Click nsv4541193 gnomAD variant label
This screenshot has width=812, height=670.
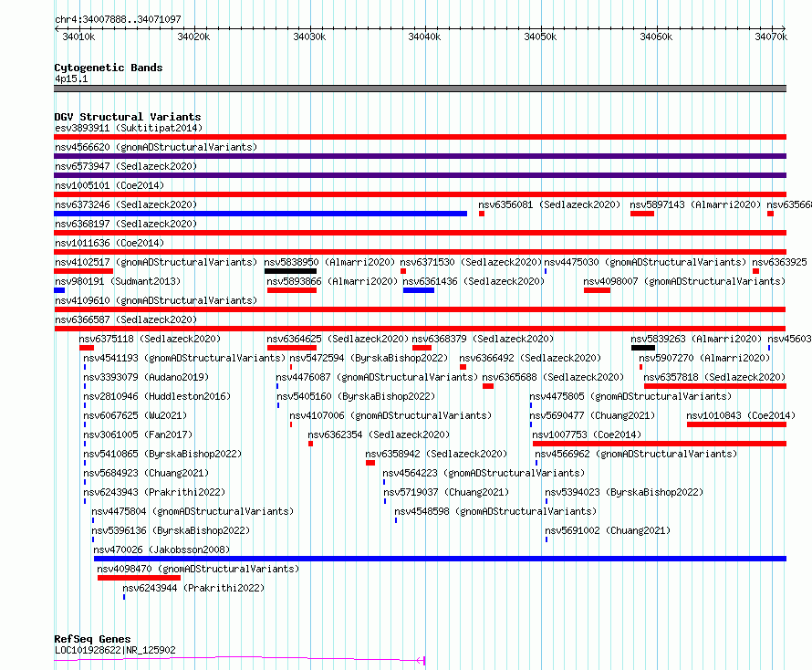click(x=184, y=358)
